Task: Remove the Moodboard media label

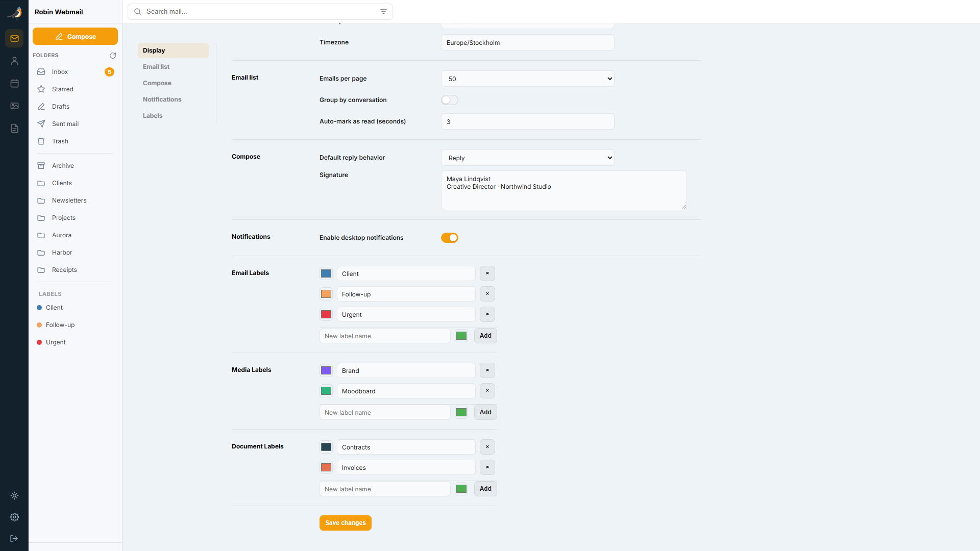Action: 487,391
